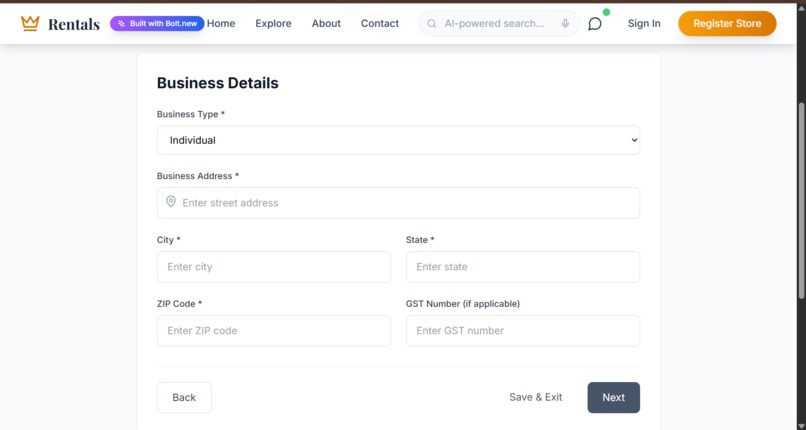Go to the Home menu item

tap(221, 24)
